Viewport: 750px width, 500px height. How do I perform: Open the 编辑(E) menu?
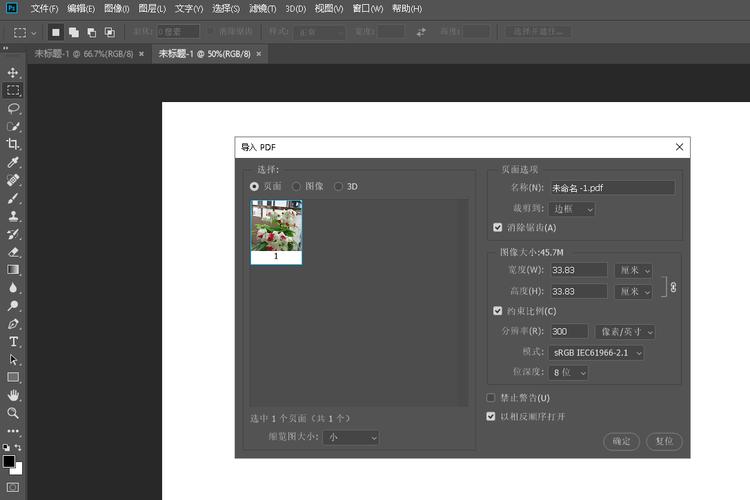tap(81, 9)
